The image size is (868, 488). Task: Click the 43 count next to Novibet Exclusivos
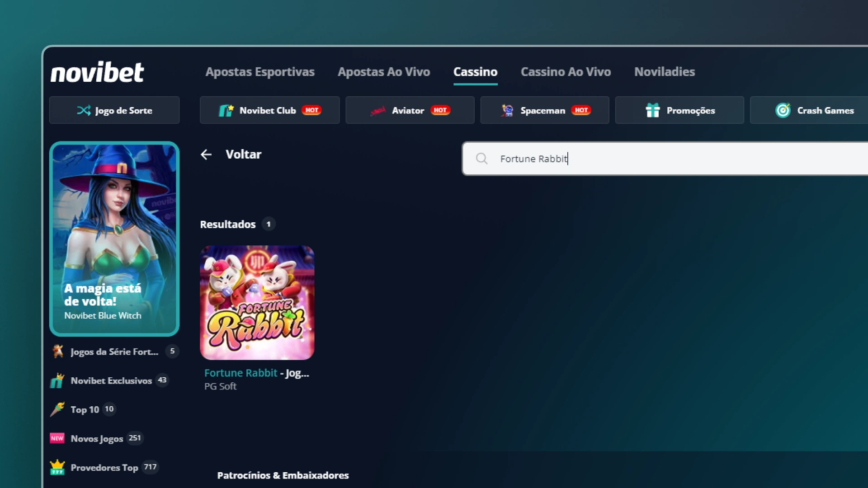click(x=162, y=380)
